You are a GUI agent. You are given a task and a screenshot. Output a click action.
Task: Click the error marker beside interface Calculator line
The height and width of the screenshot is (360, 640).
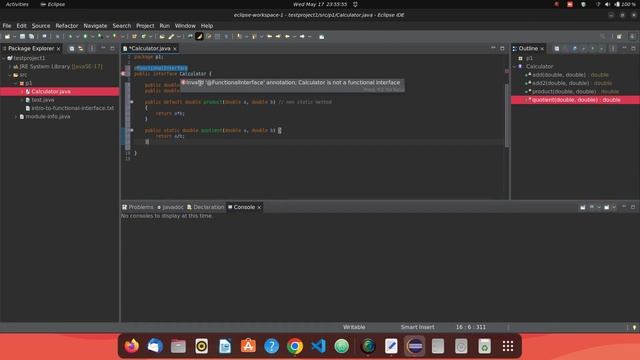123,74
